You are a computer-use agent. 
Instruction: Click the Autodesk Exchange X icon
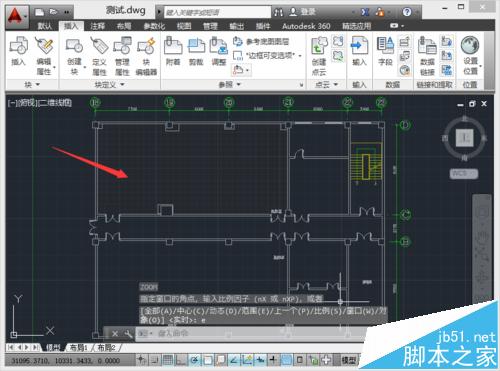(x=365, y=12)
